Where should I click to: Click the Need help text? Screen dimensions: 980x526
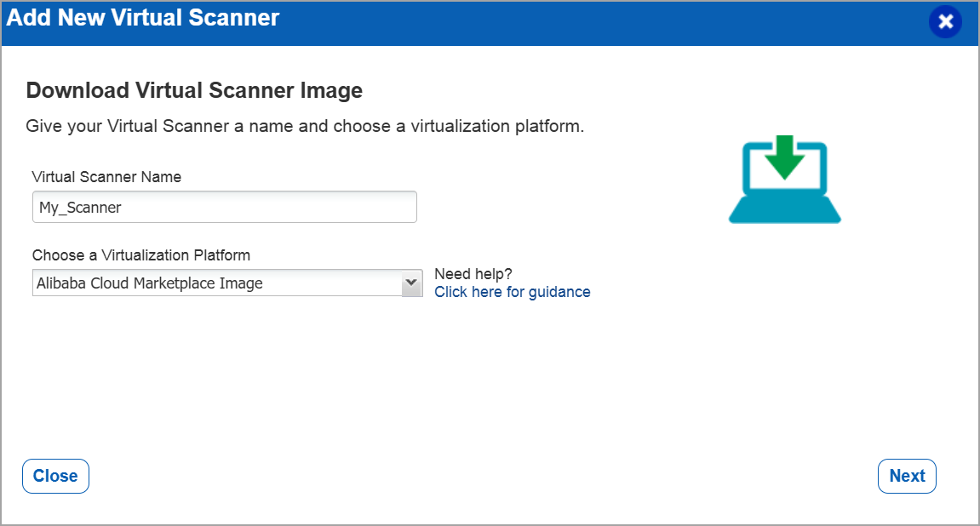click(473, 273)
